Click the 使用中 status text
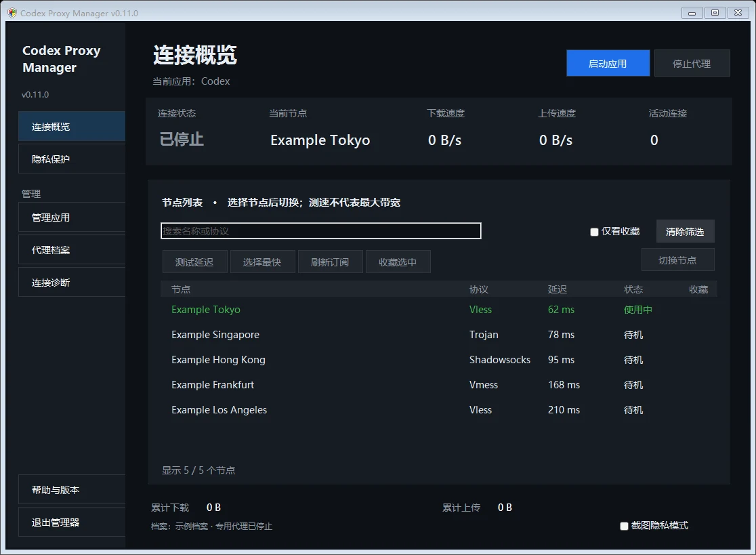Screen dimensions: 756x555 (x=638, y=310)
